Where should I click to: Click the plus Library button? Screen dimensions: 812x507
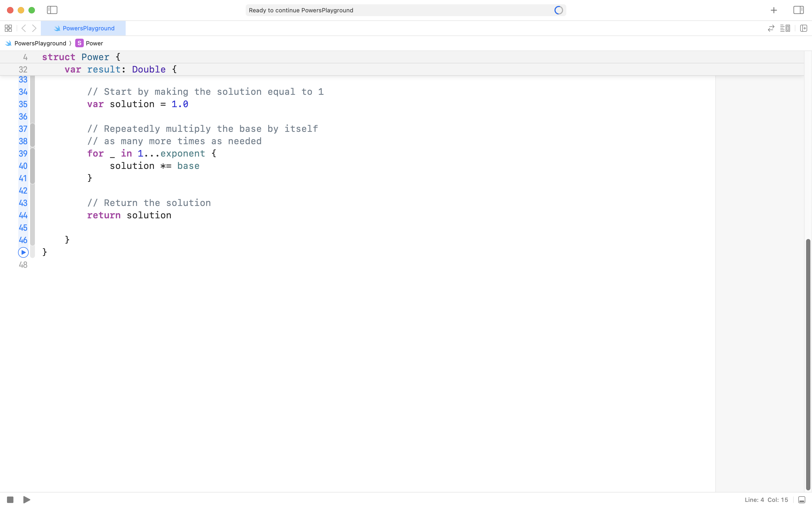(774, 10)
